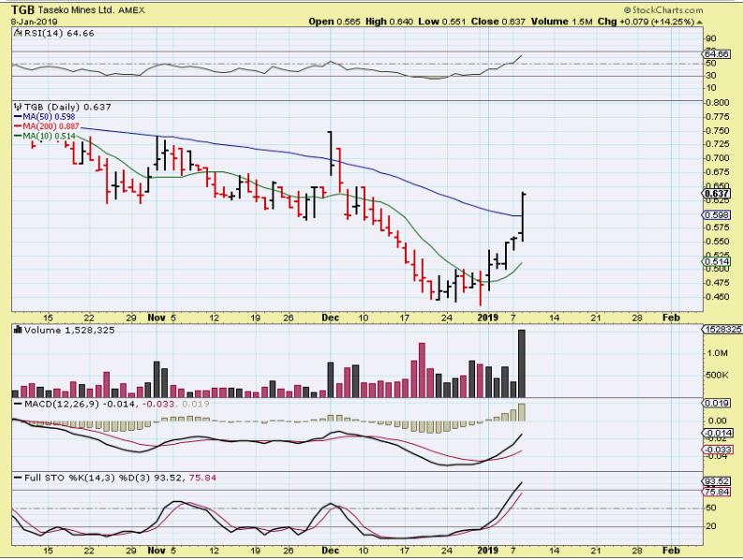The width and height of the screenshot is (743, 560).
Task: Click the latest price bar closing at 0.637
Action: point(523,217)
